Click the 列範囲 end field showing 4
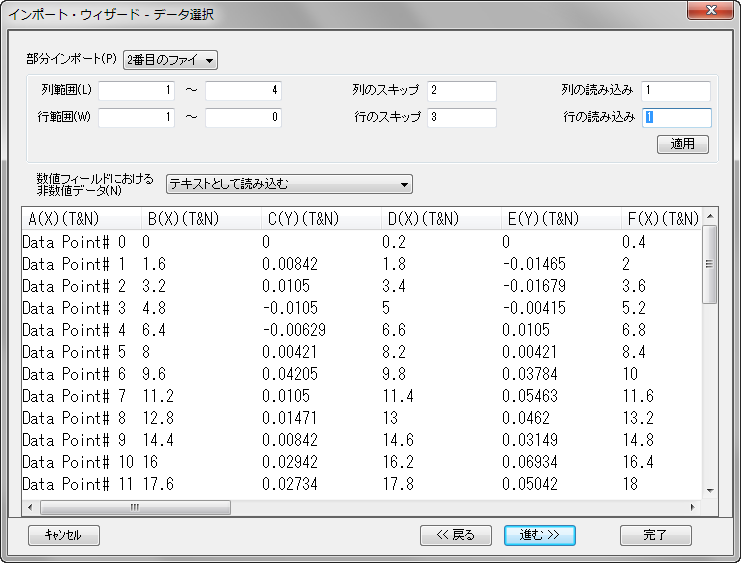This screenshot has height=563, width=741. click(243, 90)
